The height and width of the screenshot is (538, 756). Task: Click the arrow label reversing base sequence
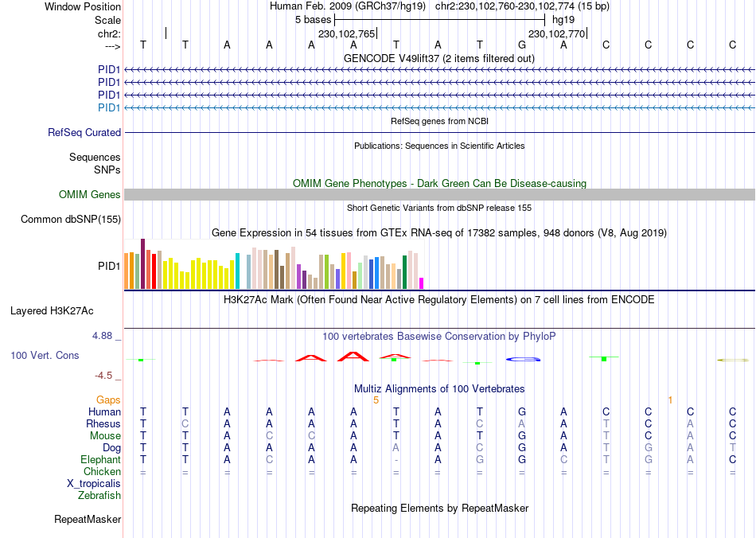pos(113,46)
